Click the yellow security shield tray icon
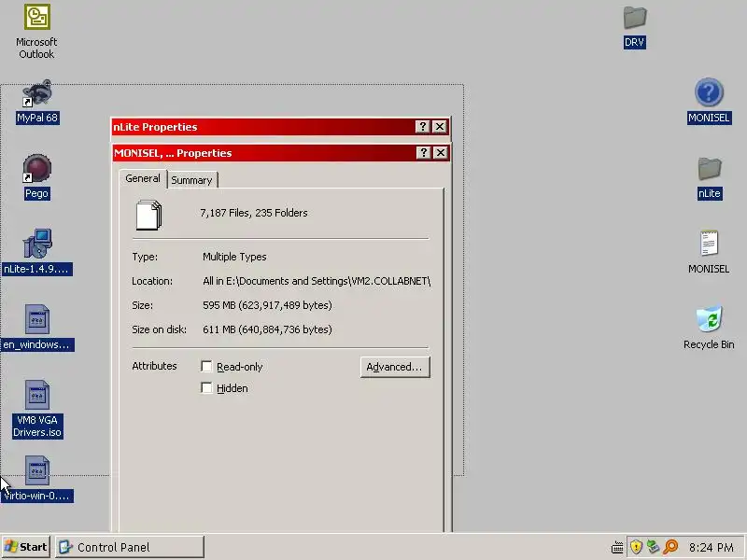 (x=636, y=547)
